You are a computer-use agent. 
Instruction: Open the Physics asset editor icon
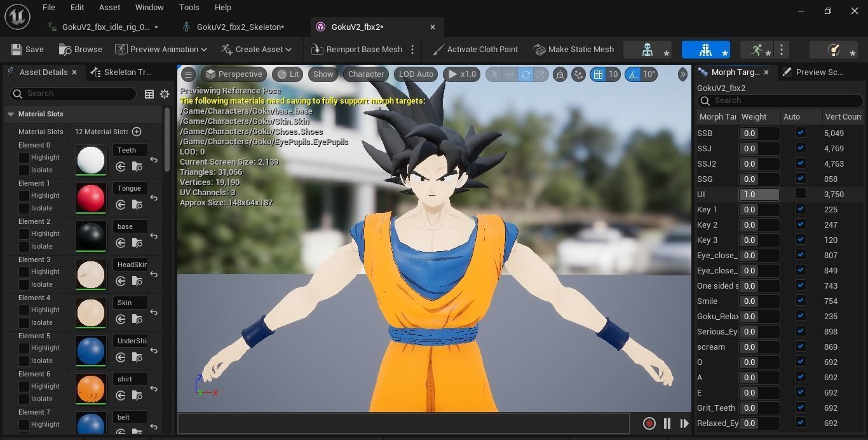[x=834, y=49]
